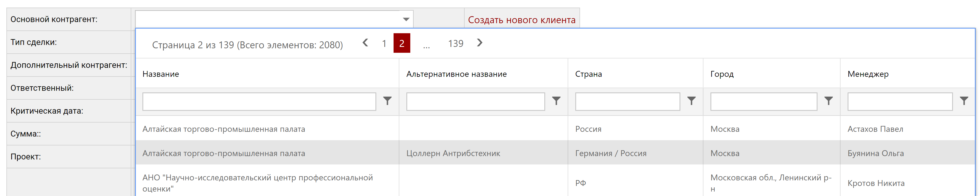This screenshot has width=980, height=196.
Task: Click the Менеджер filter input
Action: pos(899,101)
